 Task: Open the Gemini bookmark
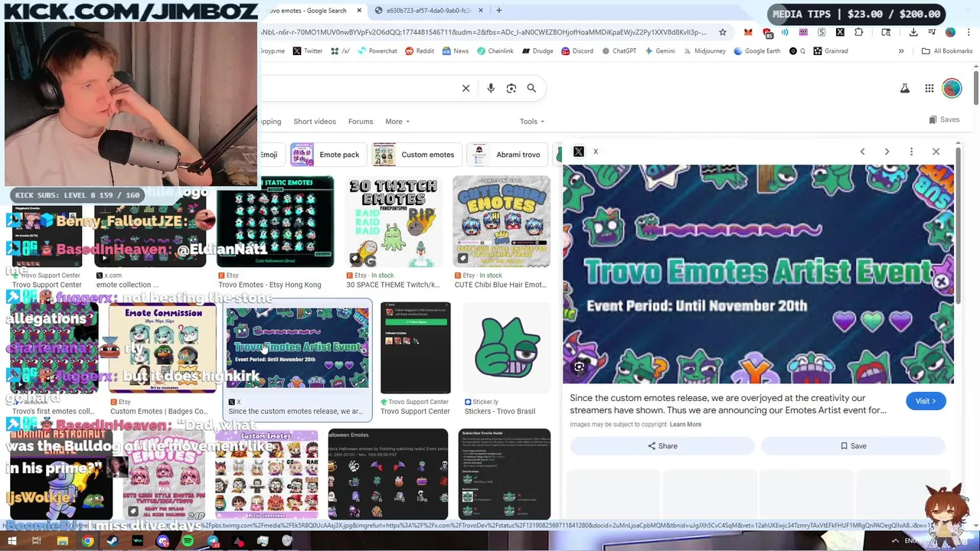click(660, 51)
